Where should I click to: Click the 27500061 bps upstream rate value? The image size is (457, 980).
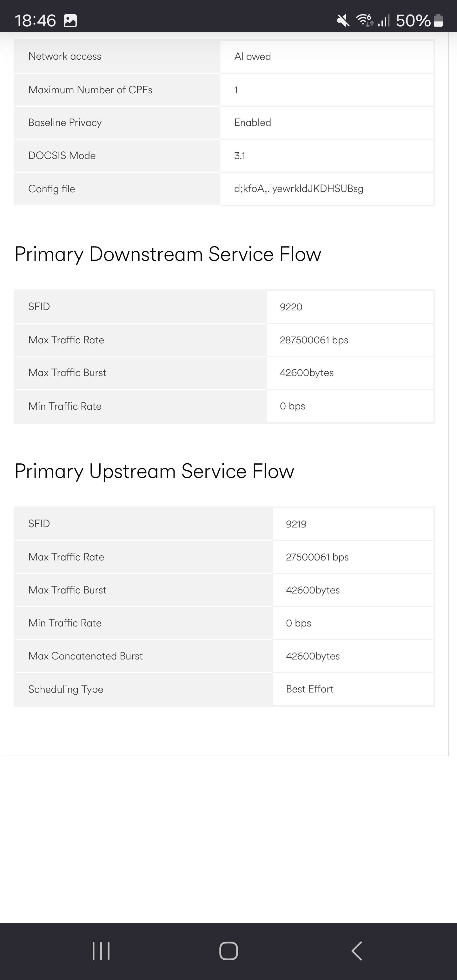coord(317,557)
